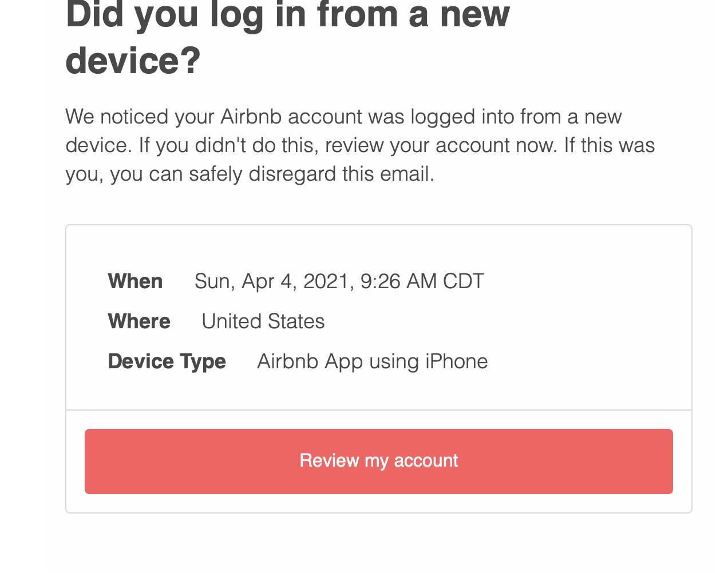The height and width of the screenshot is (573, 728).
Task: Click the "Device Type" label
Action: pyautogui.click(x=167, y=361)
